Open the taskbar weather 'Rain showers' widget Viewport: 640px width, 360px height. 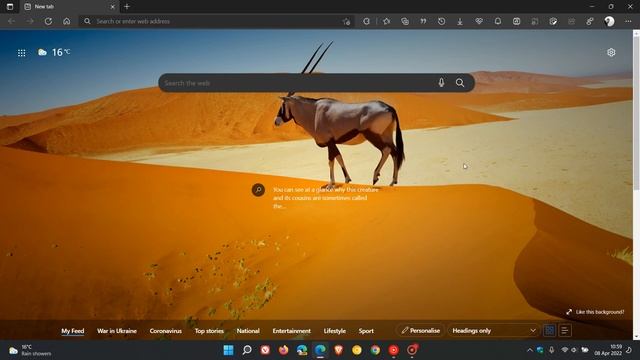click(x=31, y=350)
